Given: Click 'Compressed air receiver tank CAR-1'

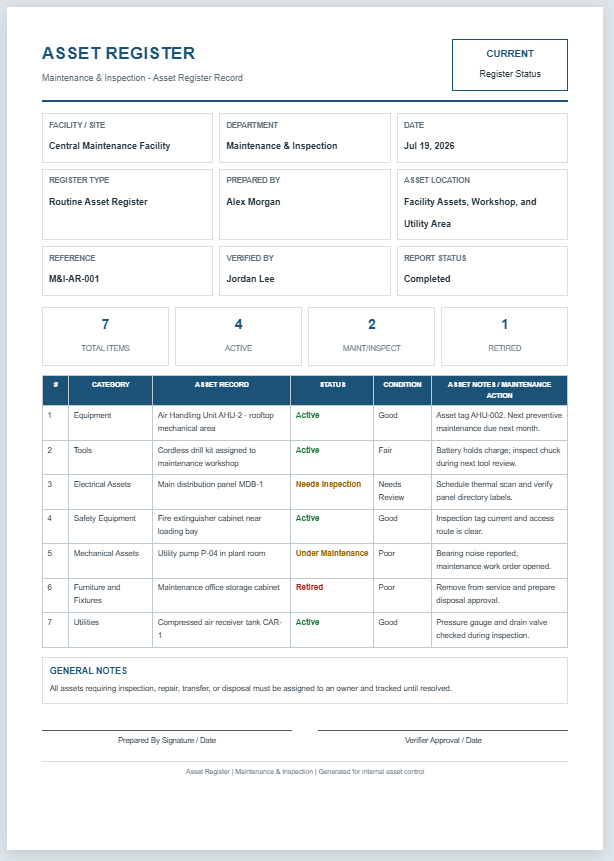Looking at the screenshot, I should 221,630.
